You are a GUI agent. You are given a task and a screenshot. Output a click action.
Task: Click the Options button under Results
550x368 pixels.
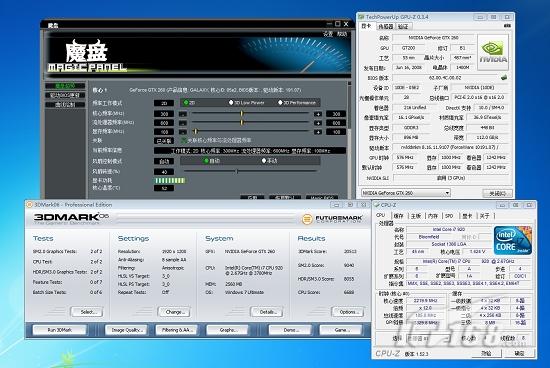pyautogui.click(x=348, y=312)
